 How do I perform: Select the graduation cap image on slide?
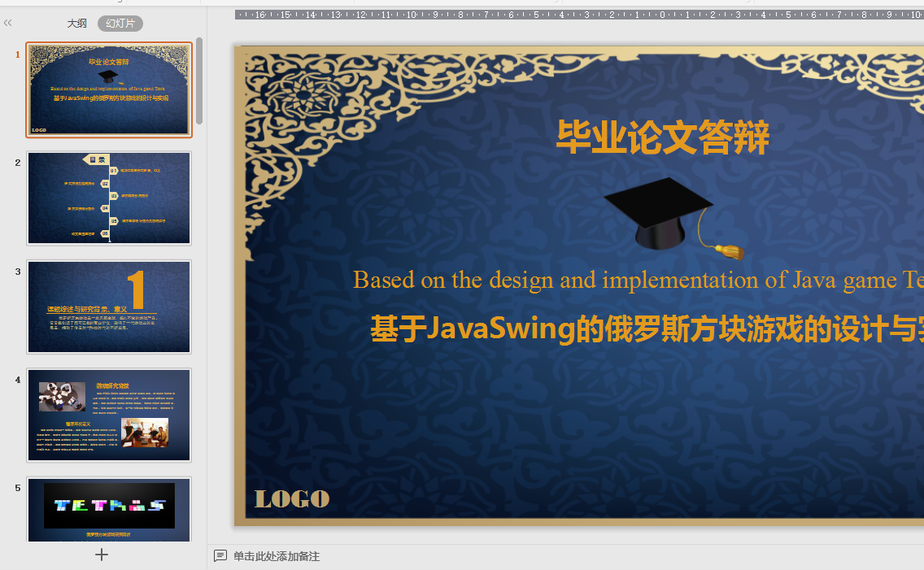(673, 218)
